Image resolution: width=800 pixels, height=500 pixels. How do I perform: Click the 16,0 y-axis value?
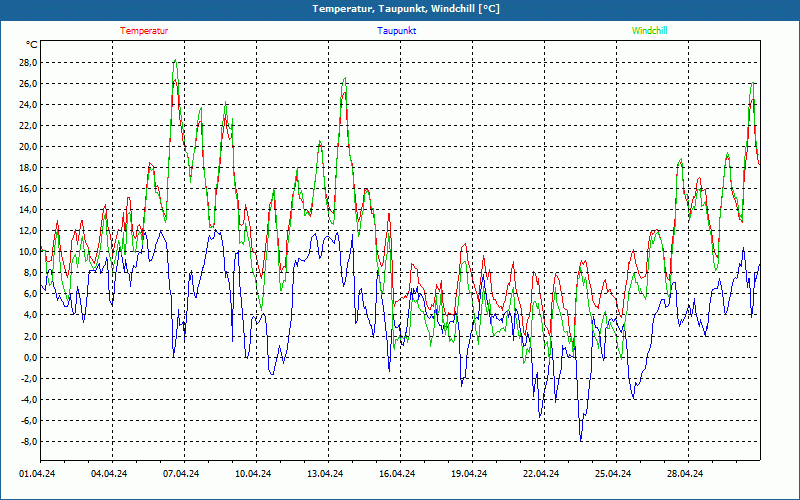(28, 189)
